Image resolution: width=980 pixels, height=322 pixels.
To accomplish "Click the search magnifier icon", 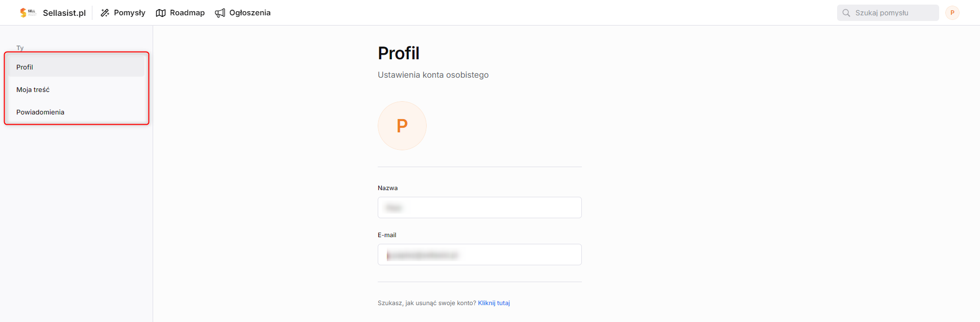I will tap(846, 13).
